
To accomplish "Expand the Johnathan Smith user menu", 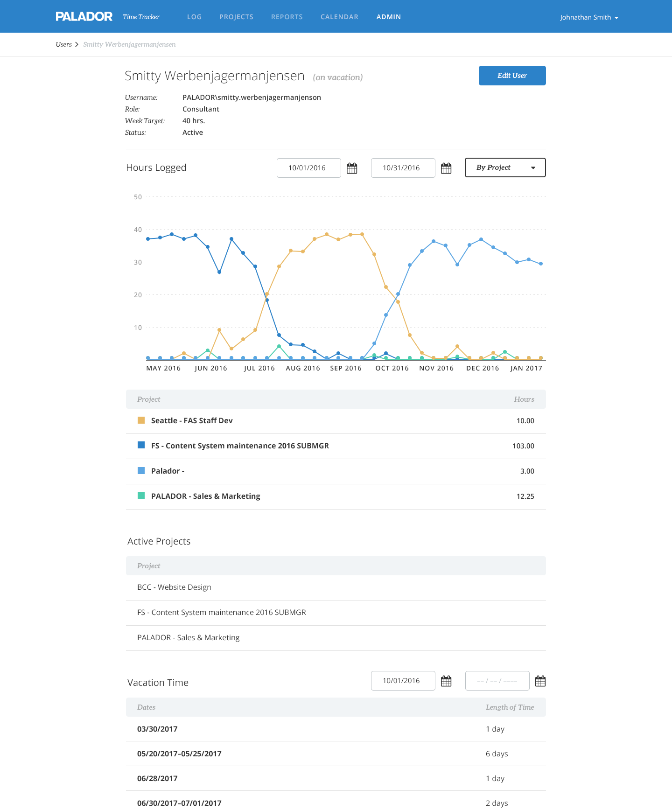I will click(589, 17).
